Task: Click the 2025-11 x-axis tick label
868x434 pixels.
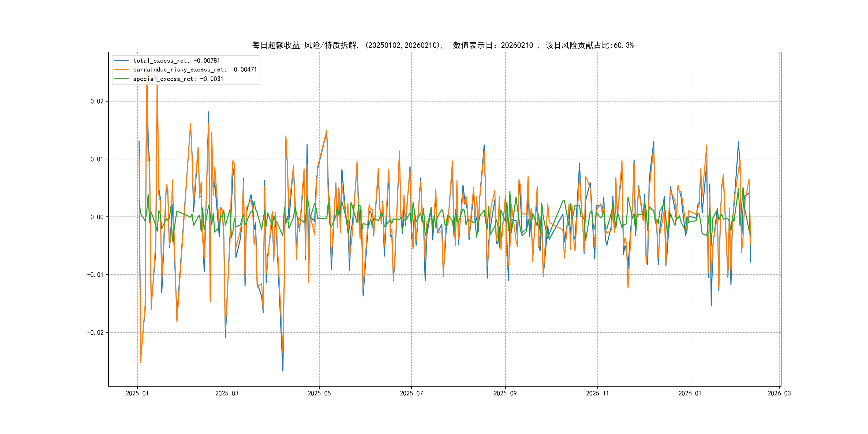Action: [597, 393]
